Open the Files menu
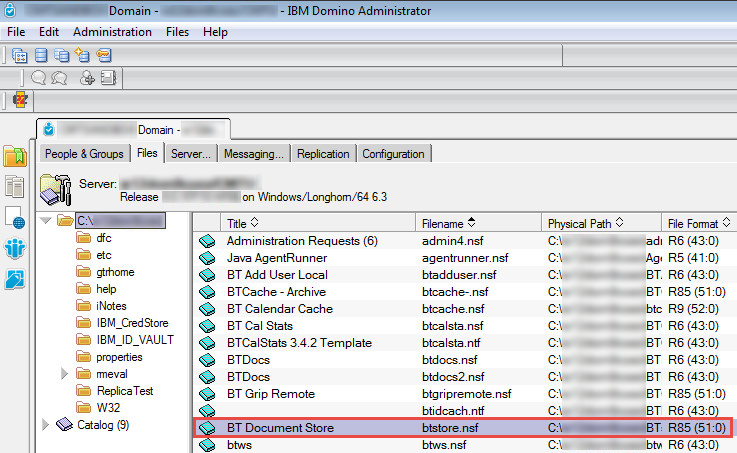The width and height of the screenshot is (737, 453). (177, 32)
